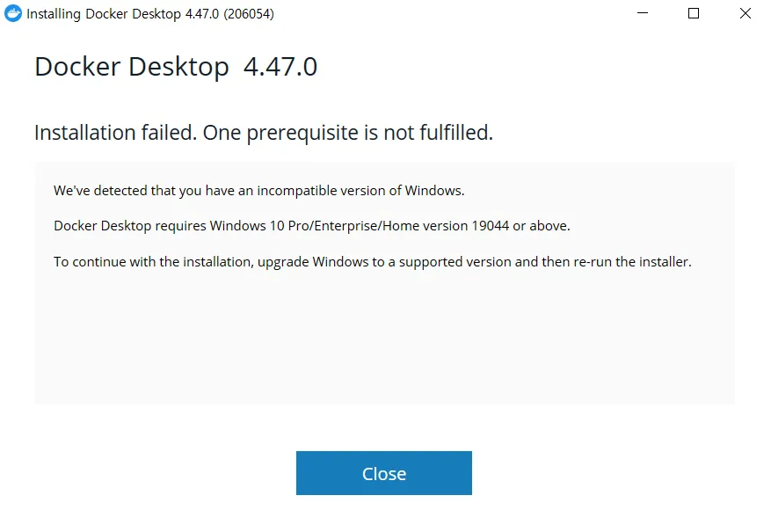Close the window using the title bar X
This screenshot has width=771, height=532.
click(x=746, y=14)
